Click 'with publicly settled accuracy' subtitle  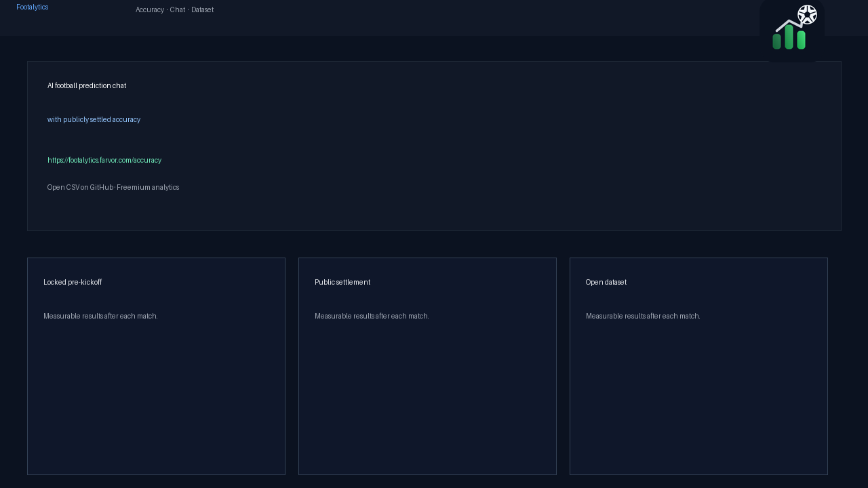pos(94,119)
